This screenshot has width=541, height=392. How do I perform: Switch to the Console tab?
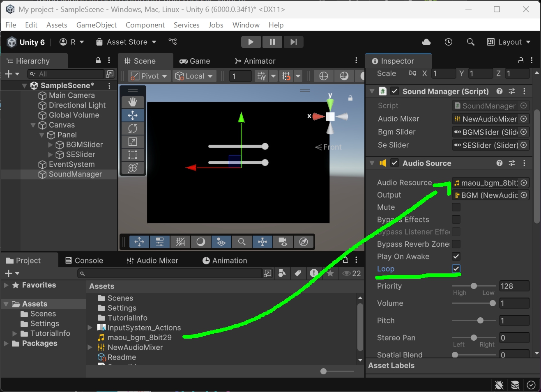[x=84, y=261]
